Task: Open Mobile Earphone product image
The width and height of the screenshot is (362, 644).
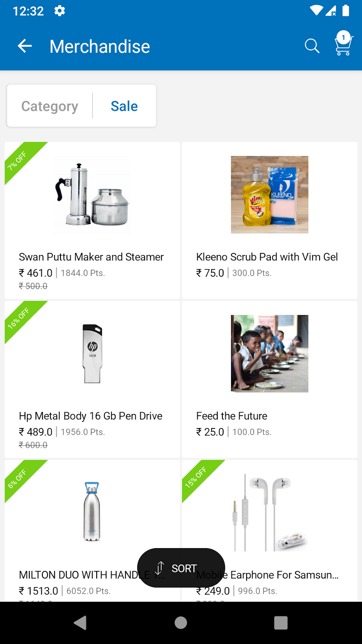Action: 270,513
